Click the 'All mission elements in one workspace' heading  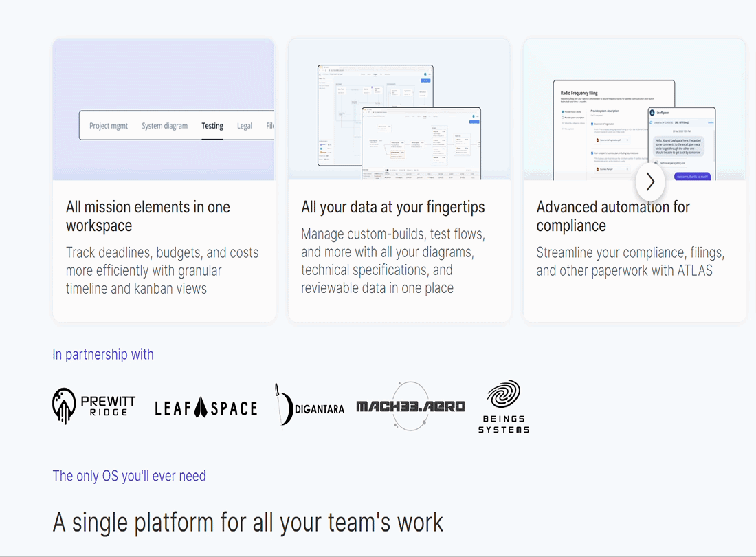148,216
